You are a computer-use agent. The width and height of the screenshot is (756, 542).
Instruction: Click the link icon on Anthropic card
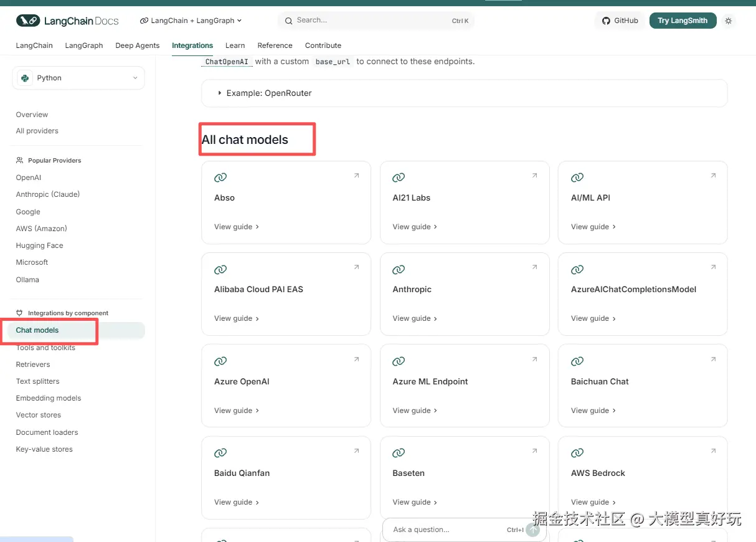tap(399, 270)
